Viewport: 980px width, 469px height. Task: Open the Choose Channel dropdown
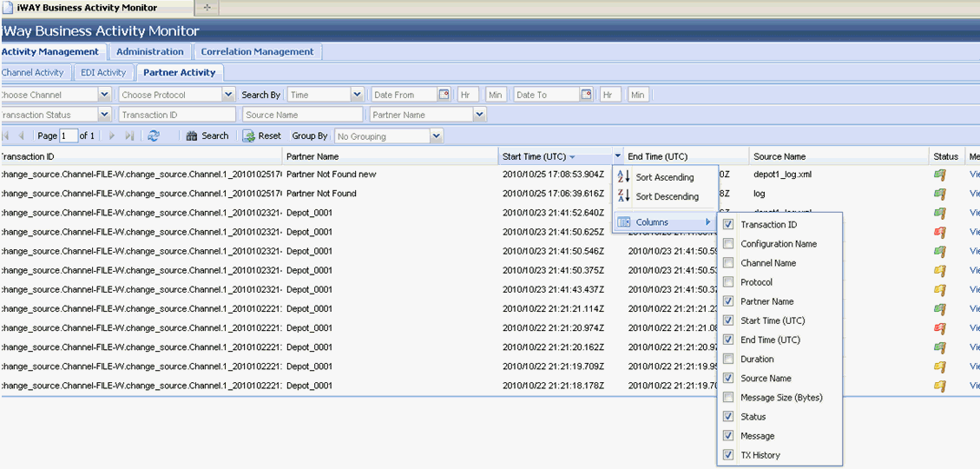[104, 95]
